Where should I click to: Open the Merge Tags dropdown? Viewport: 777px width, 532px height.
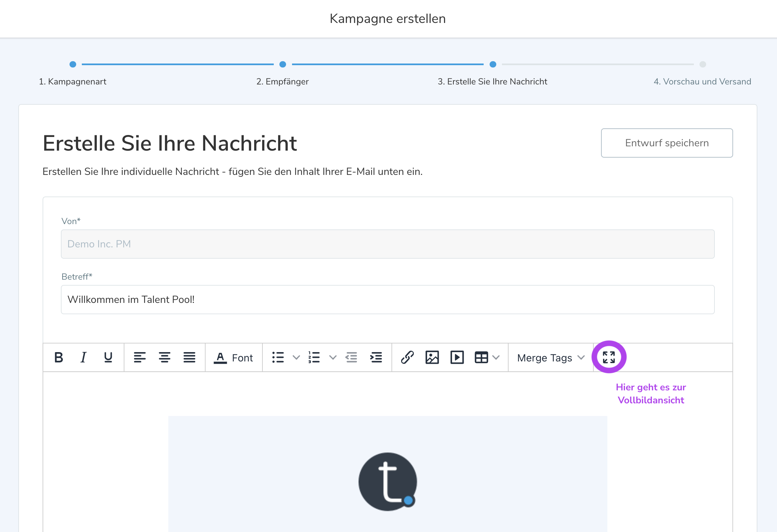551,357
